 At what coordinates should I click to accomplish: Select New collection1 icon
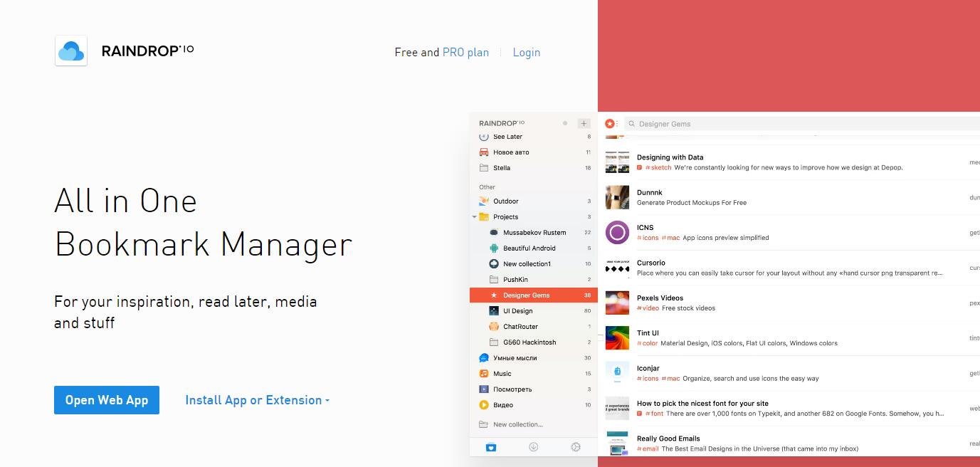[494, 264]
